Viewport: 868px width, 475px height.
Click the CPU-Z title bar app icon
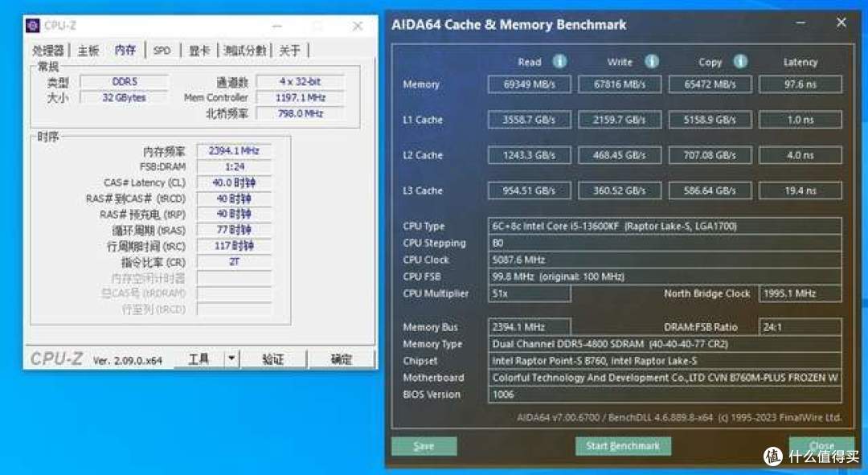pyautogui.click(x=33, y=26)
